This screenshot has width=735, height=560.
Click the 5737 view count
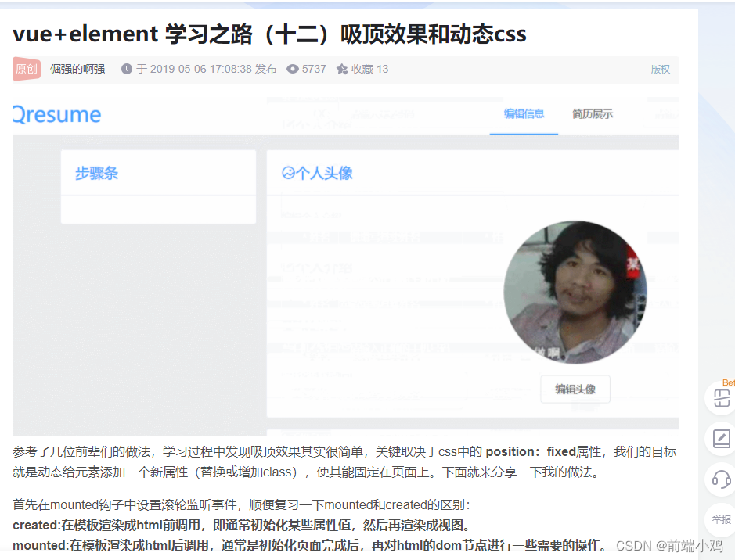click(314, 70)
